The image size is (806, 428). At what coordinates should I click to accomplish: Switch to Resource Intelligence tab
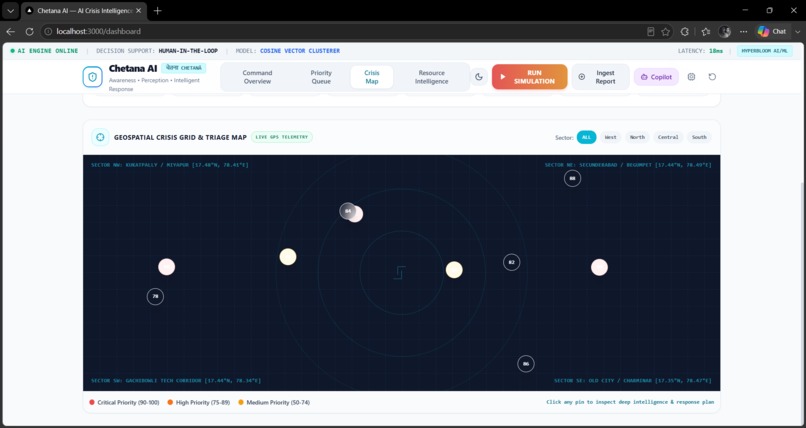(432, 77)
